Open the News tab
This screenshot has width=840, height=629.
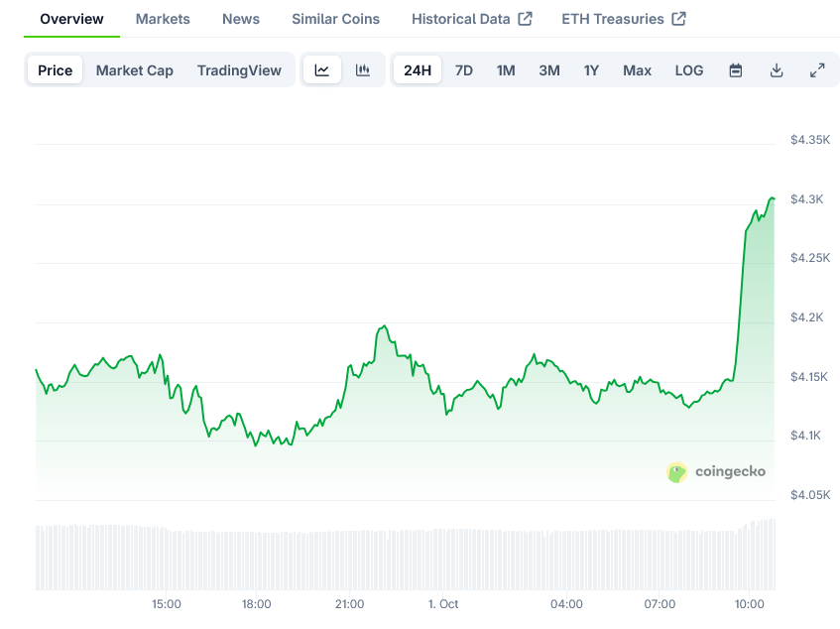[x=240, y=18]
